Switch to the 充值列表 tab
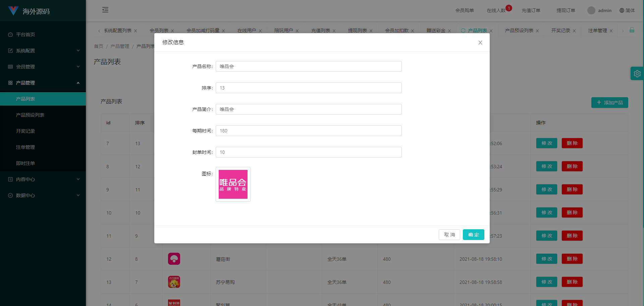Screen dimensions: 644x306 point(321,30)
